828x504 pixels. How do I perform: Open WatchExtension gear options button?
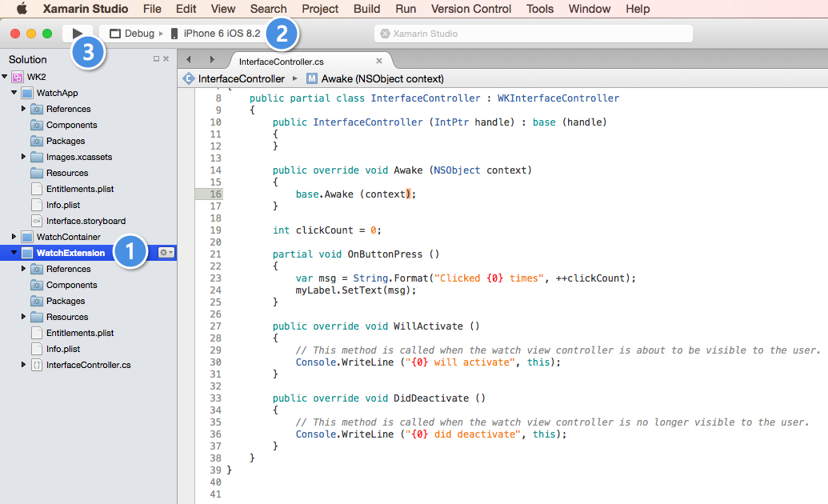pyautogui.click(x=166, y=253)
